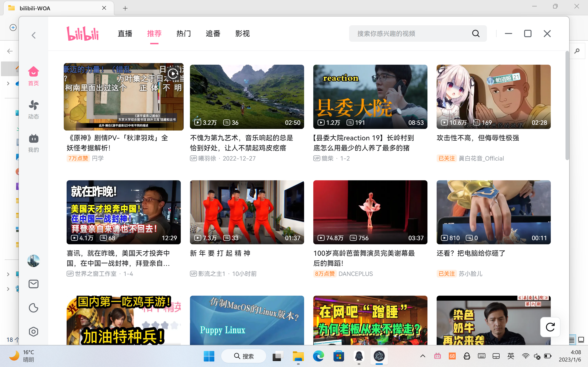Expand the system tray hidden icons chevron
588x367 pixels.
(x=423, y=356)
